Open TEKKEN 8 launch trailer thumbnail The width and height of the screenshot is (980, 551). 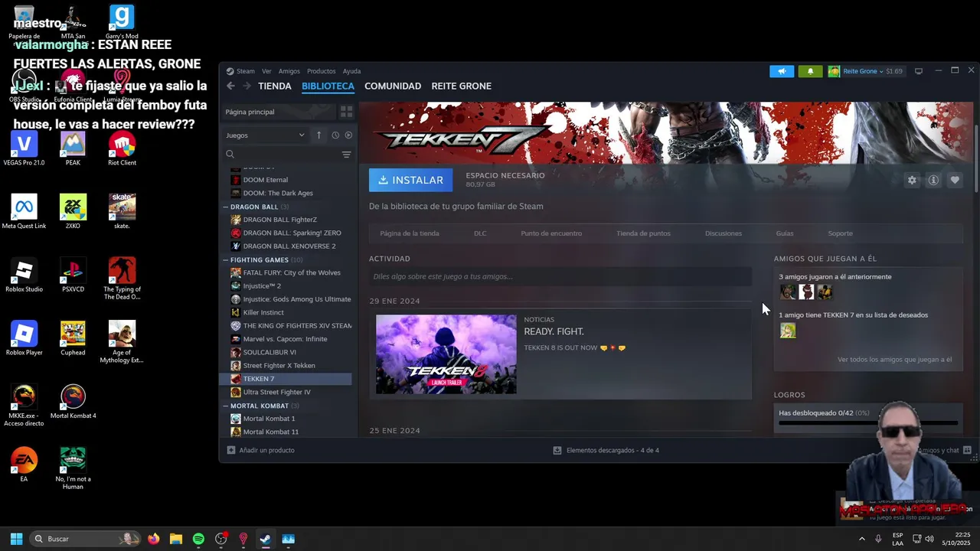point(446,354)
